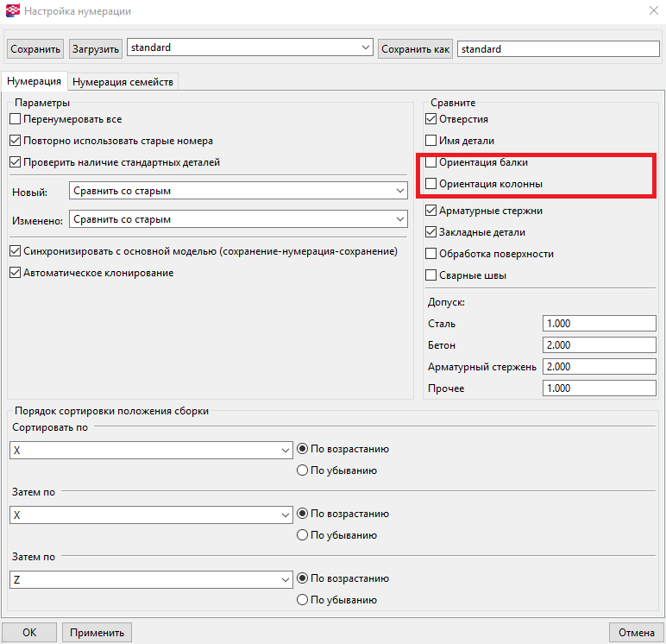Enable the Ориентация колонны checkbox
The image size is (666, 644).
[431, 184]
